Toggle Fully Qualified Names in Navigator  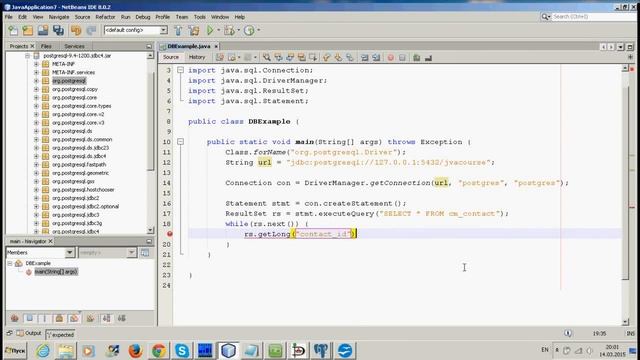tap(90, 318)
